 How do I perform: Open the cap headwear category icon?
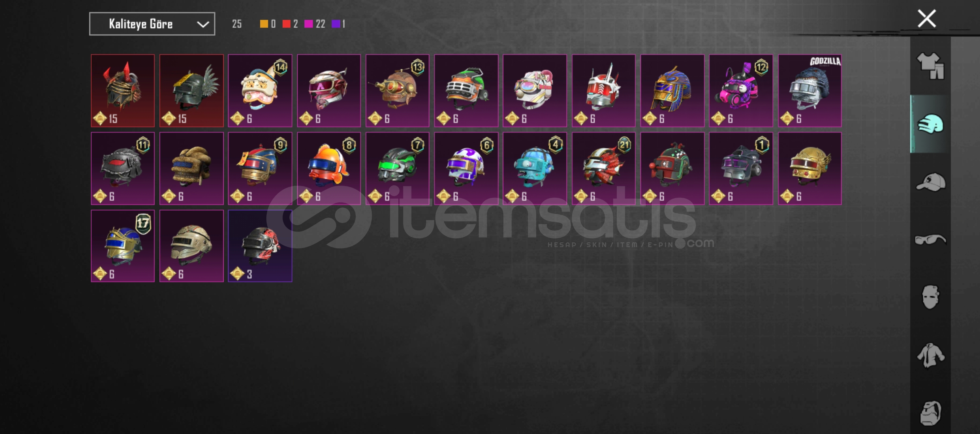coord(931,182)
